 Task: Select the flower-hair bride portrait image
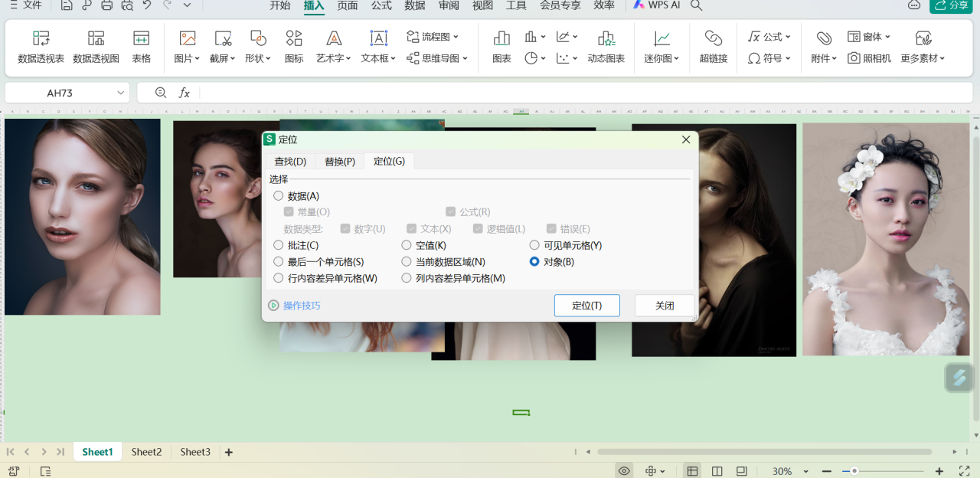pyautogui.click(x=886, y=239)
